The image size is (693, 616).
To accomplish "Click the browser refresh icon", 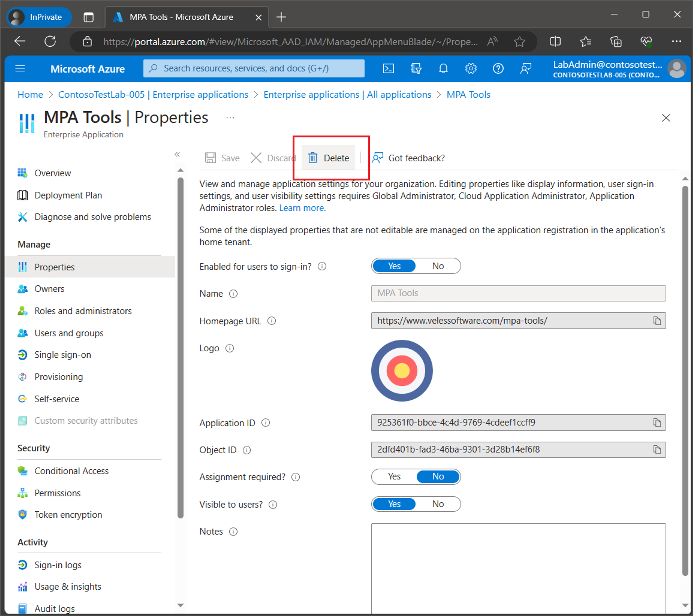I will point(50,41).
